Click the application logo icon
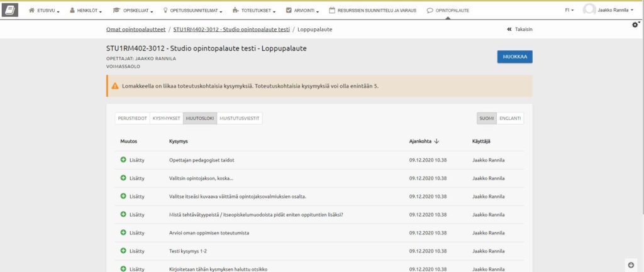The width and height of the screenshot is (644, 272). click(11, 11)
